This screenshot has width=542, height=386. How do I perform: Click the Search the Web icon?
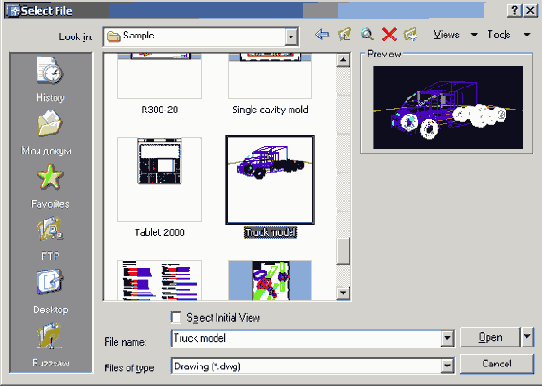pos(367,34)
